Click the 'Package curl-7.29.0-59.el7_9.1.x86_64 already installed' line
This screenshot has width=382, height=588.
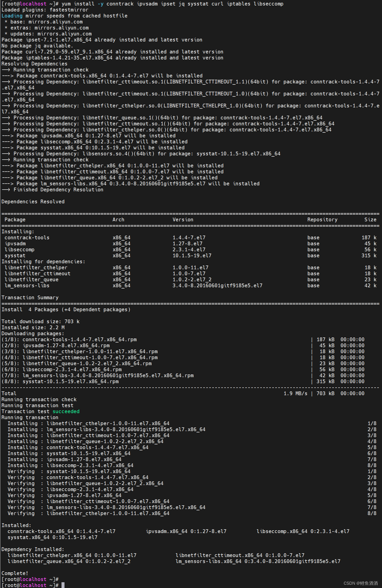(x=112, y=52)
